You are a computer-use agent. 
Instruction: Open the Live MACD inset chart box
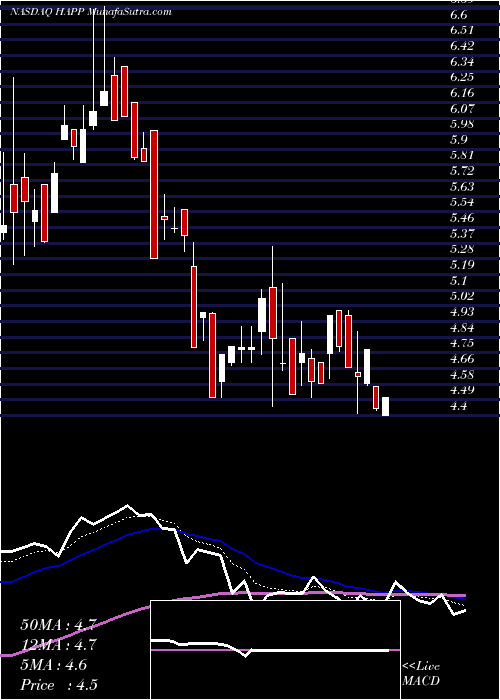(275, 650)
